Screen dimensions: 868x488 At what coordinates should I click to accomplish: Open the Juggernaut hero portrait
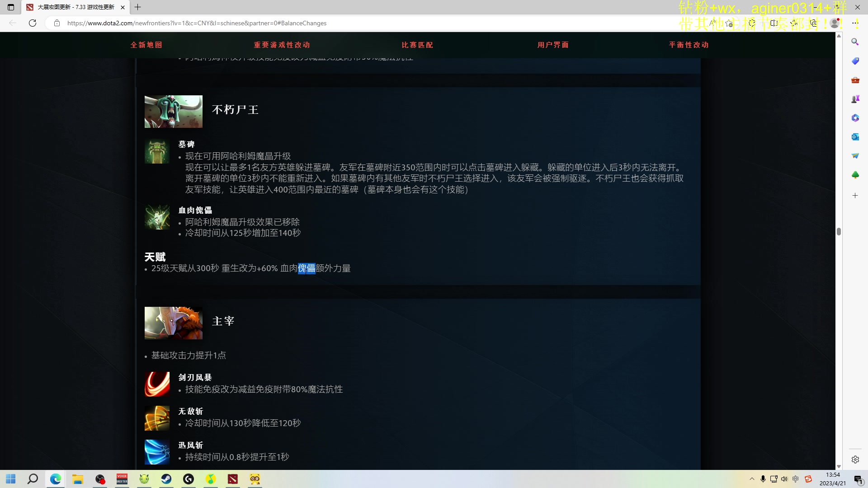coord(173,323)
